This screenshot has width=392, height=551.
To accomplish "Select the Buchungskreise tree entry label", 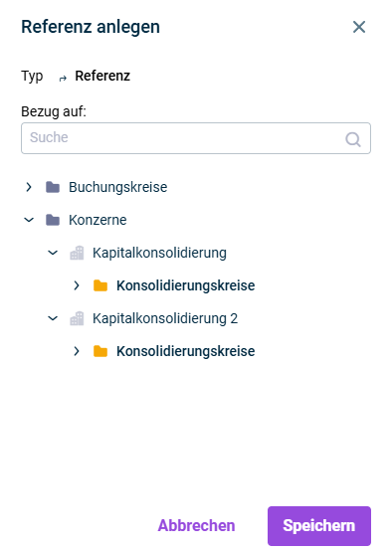I will click(x=117, y=187).
